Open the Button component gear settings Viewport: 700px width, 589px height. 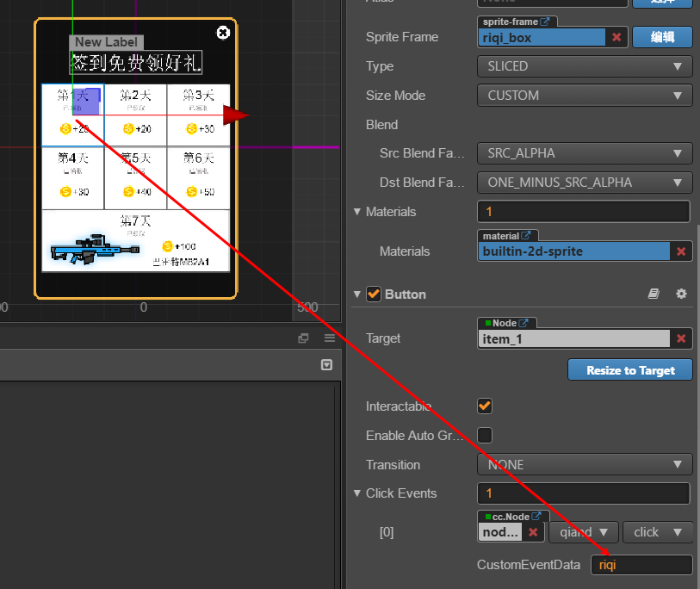point(681,294)
